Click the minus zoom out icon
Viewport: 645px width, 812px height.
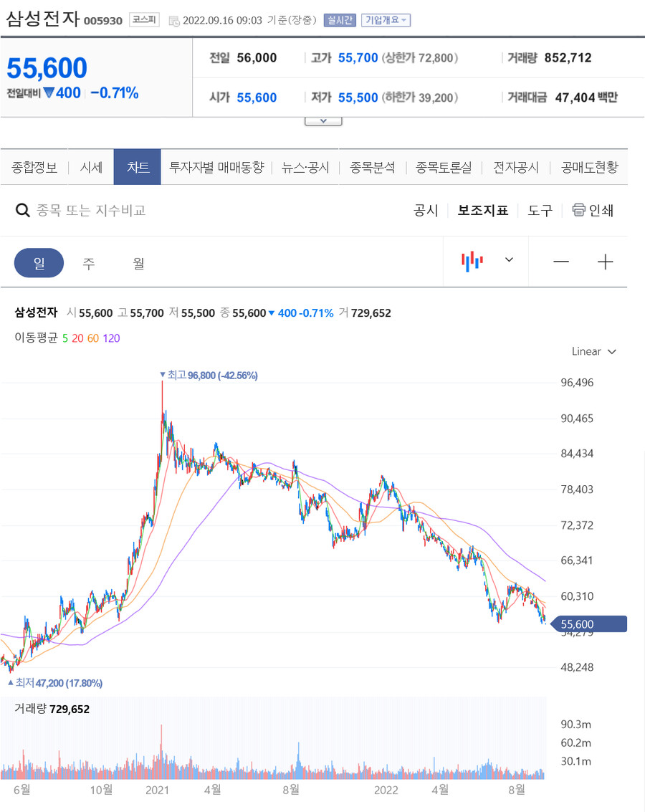(561, 262)
